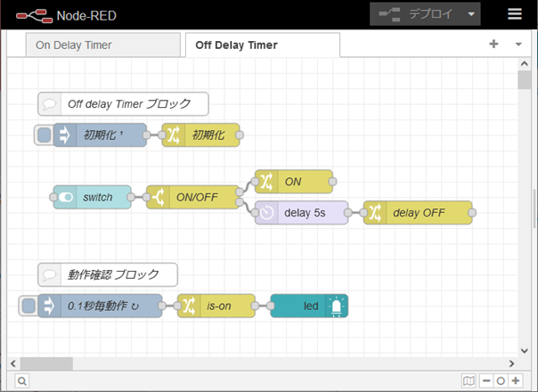The height and width of the screenshot is (392, 538).
Task: Trigger the 0.1秒毎動作 inject node button
Action: tap(29, 306)
